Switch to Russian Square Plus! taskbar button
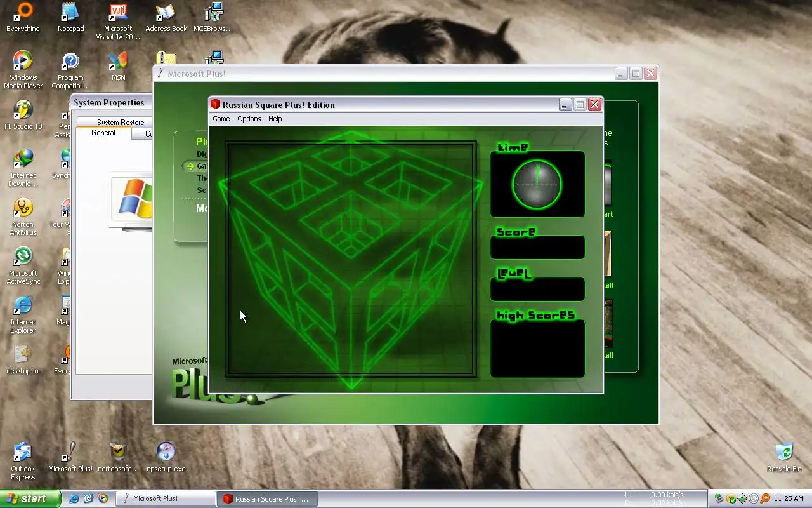The height and width of the screenshot is (508, 812). point(266,498)
